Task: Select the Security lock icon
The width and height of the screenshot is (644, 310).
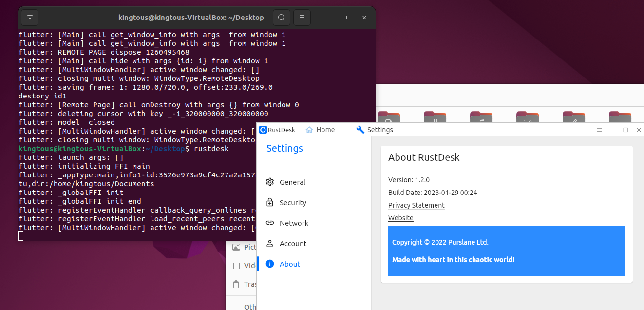Action: 270,202
